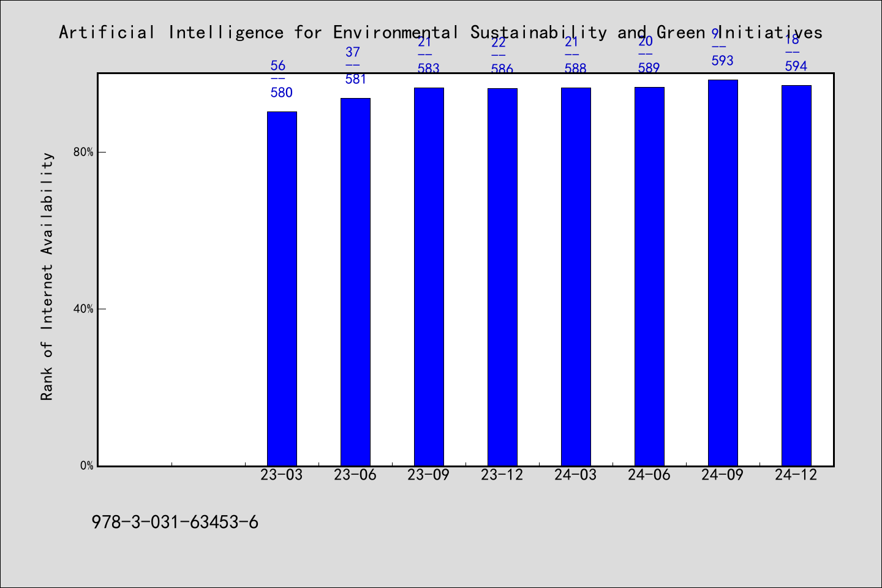Image resolution: width=882 pixels, height=588 pixels.
Task: Select the 23-12 bar
Action: [502, 277]
